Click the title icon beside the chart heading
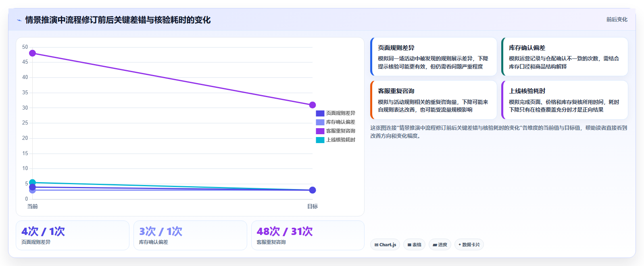The width and height of the screenshot is (644, 266). [x=19, y=20]
